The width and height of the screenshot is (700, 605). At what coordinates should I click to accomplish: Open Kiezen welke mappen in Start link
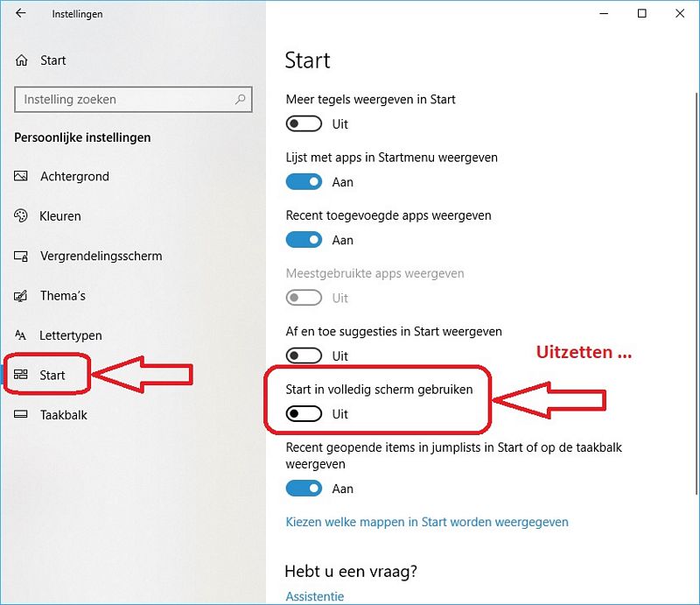pyautogui.click(x=427, y=522)
